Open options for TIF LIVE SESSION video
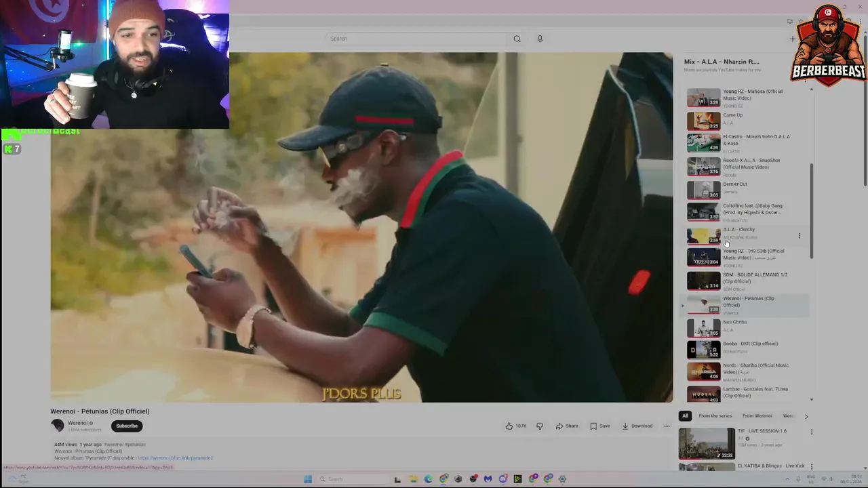The width and height of the screenshot is (868, 488). click(811, 432)
